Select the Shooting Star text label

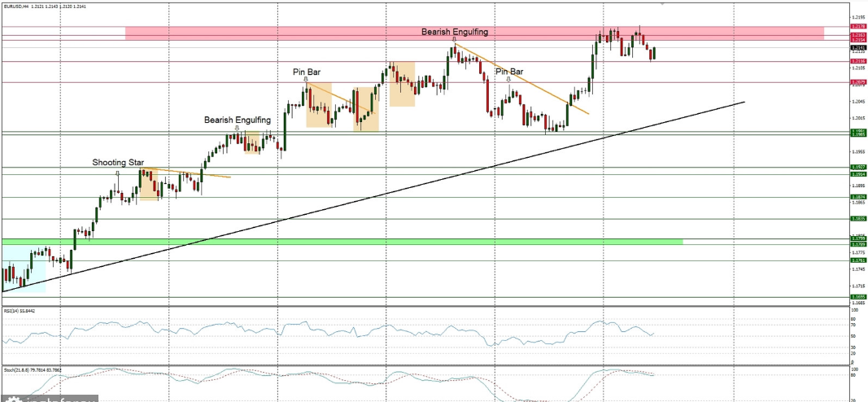pyautogui.click(x=117, y=163)
